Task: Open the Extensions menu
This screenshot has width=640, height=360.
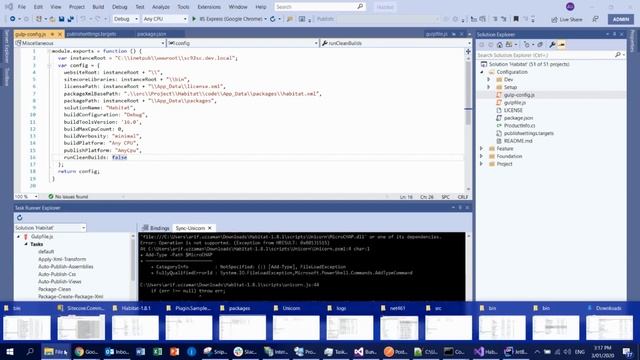Action: pos(209,7)
